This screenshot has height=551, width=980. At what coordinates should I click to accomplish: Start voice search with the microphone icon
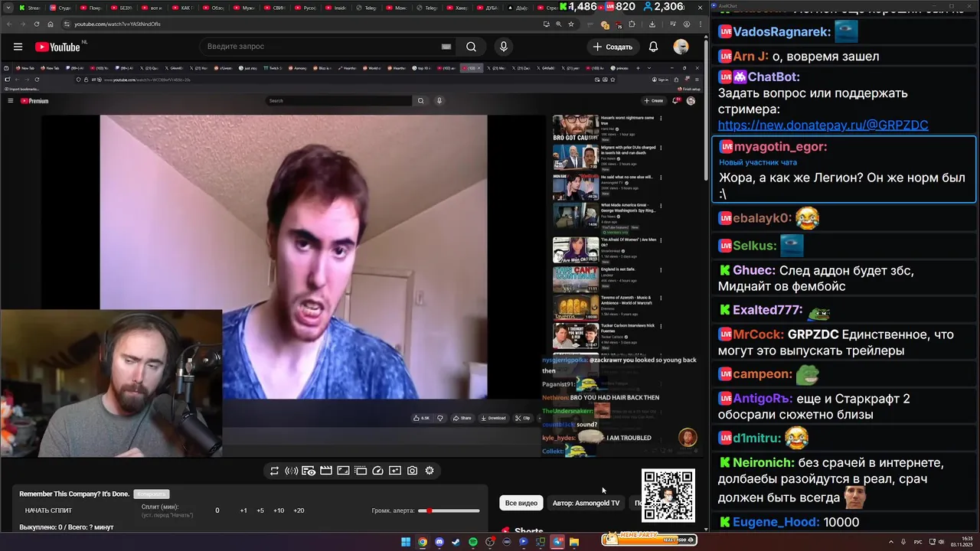pyautogui.click(x=503, y=47)
